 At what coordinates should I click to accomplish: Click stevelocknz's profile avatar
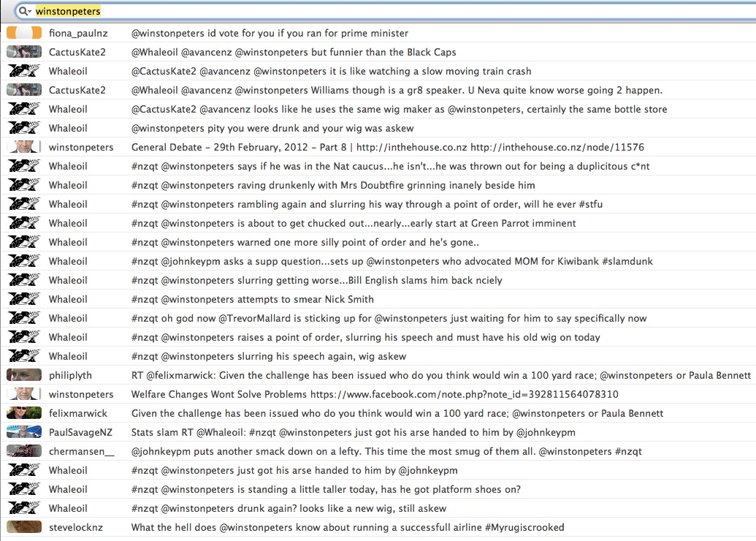click(x=24, y=527)
